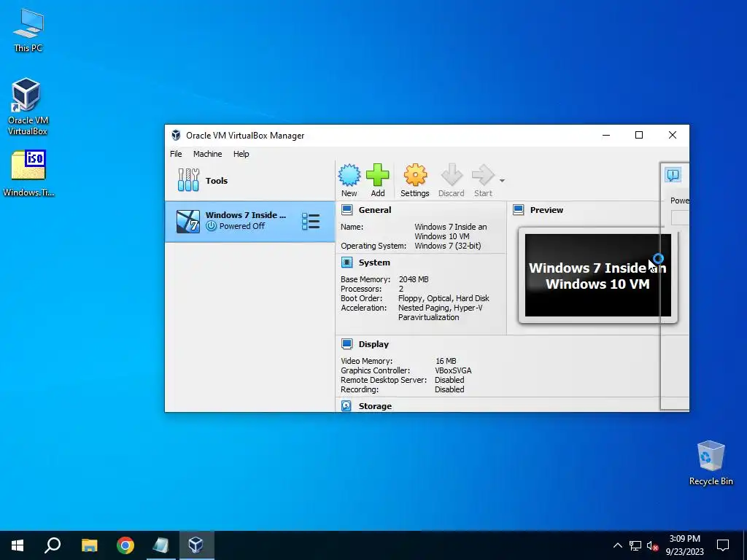Click the VM preview thumbnail
This screenshot has width=747, height=560.
coord(598,275)
